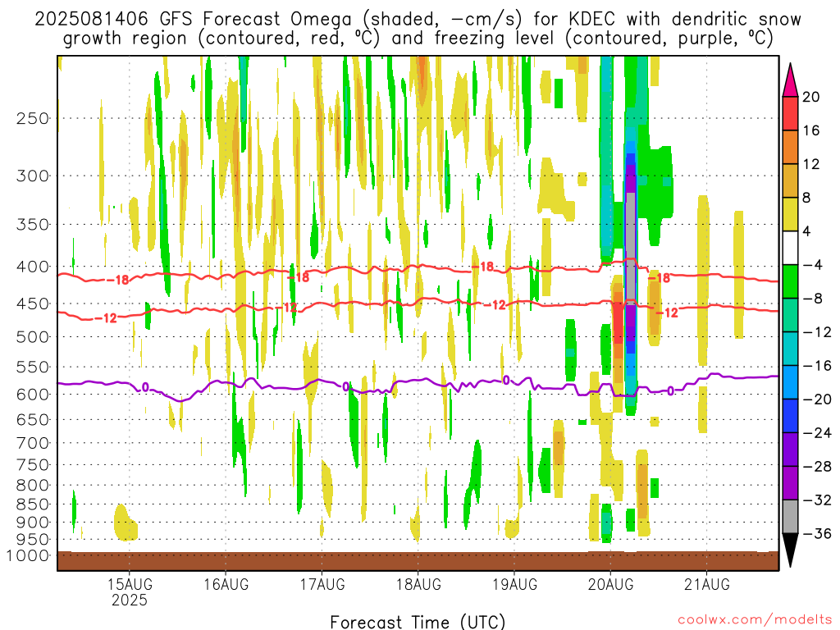
Task: Click the legend value 20
Action: [x=811, y=97]
